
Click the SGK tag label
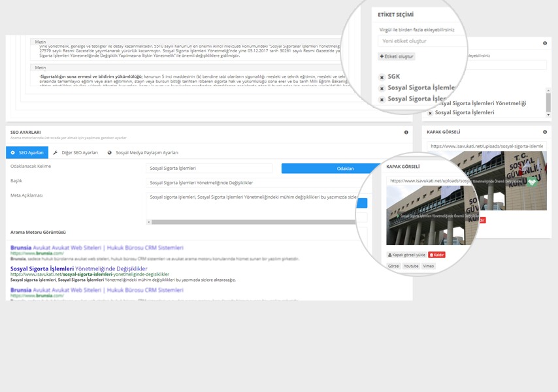pos(393,76)
